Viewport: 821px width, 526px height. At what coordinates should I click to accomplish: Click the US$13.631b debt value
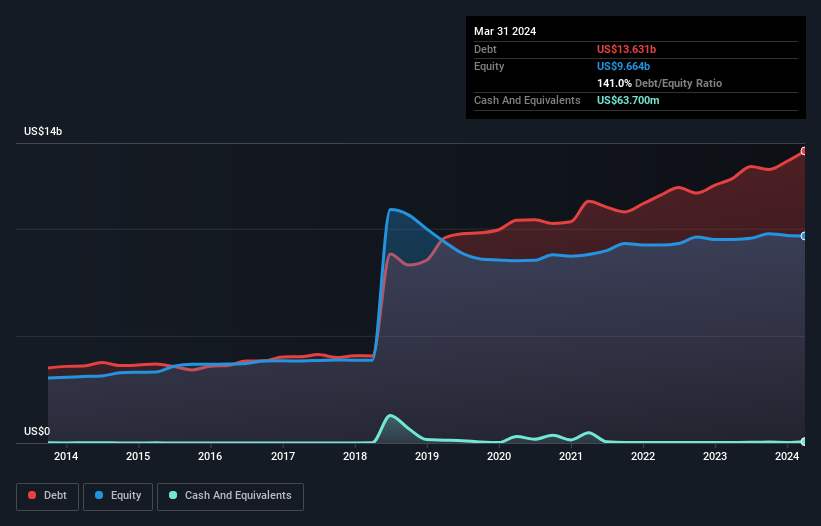tap(626, 49)
